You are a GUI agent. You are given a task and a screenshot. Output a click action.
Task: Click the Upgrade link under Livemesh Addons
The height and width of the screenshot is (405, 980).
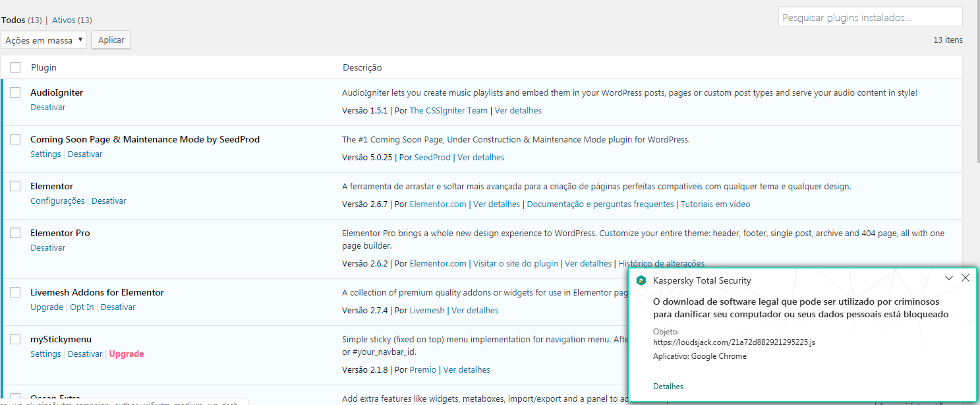click(47, 307)
